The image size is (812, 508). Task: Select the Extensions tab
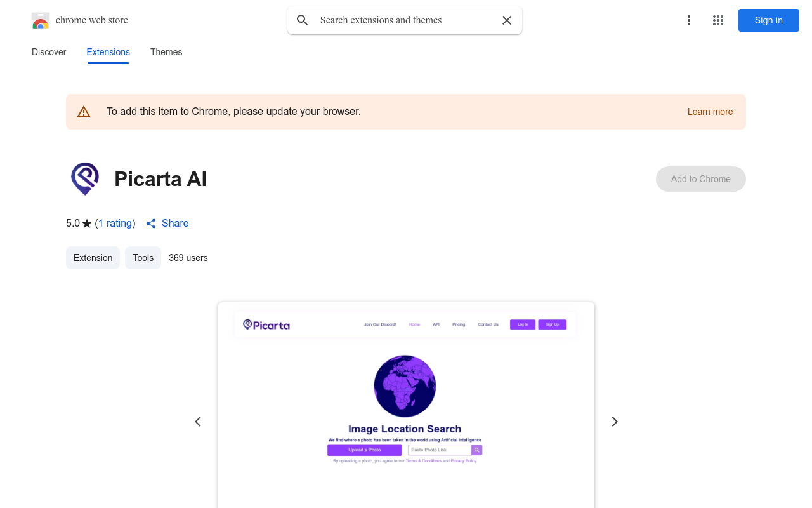(108, 52)
